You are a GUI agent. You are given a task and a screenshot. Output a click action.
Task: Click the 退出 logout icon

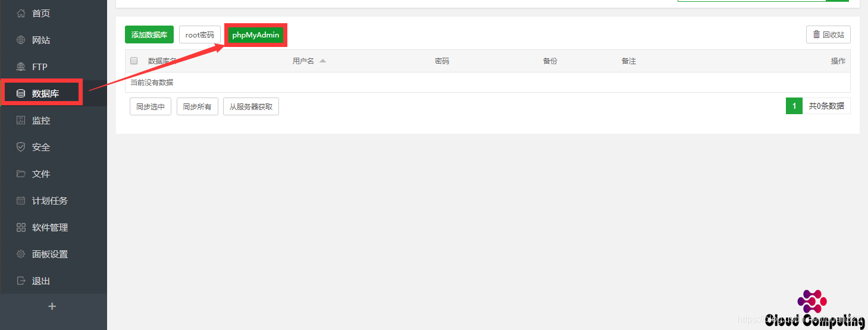click(x=21, y=281)
